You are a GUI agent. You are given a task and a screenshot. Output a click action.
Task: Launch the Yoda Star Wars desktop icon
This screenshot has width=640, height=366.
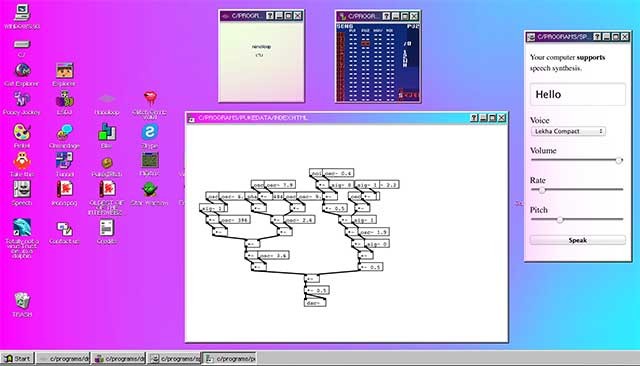[150, 190]
